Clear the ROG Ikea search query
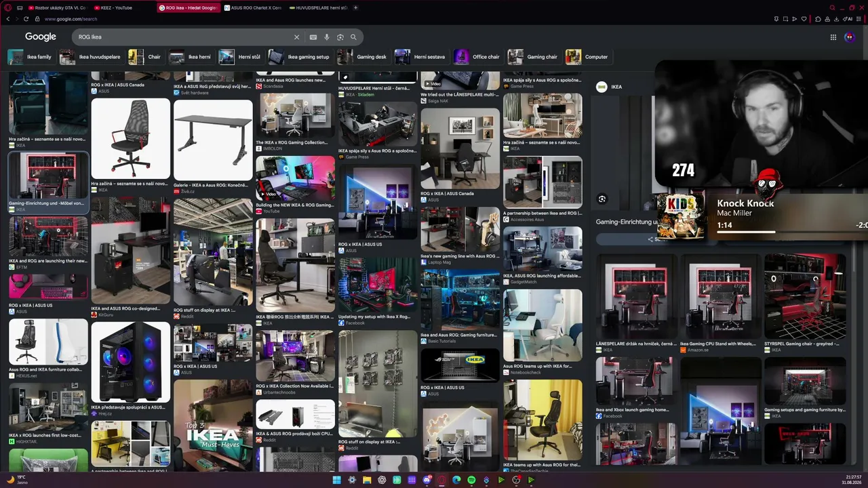Viewport: 868px width, 488px height. tap(296, 37)
